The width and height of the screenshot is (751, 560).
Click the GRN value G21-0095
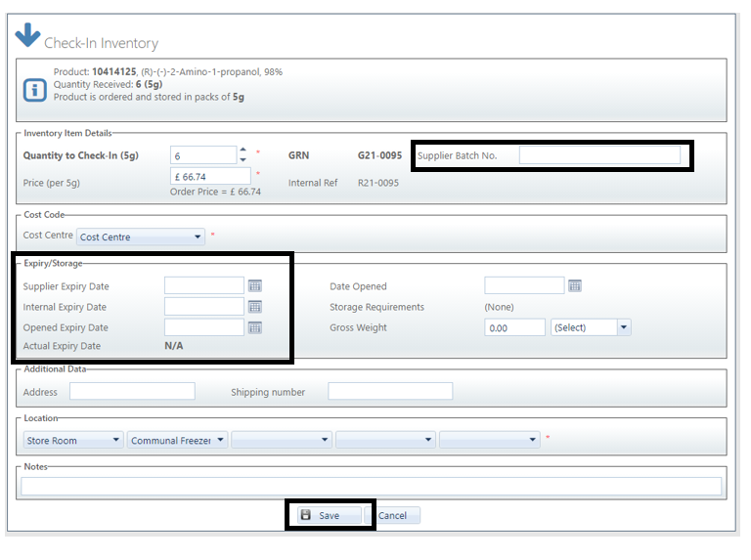(x=379, y=155)
